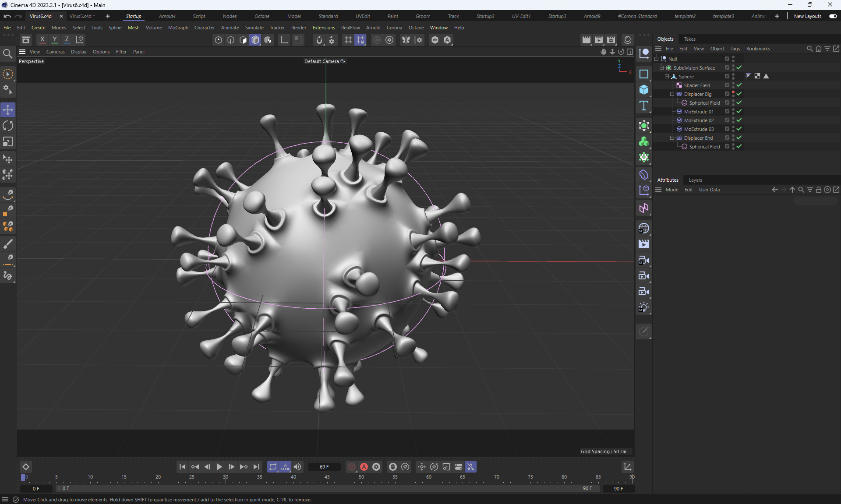The image size is (841, 504).
Task: Collapse the Displacer End tree node
Action: (x=672, y=137)
